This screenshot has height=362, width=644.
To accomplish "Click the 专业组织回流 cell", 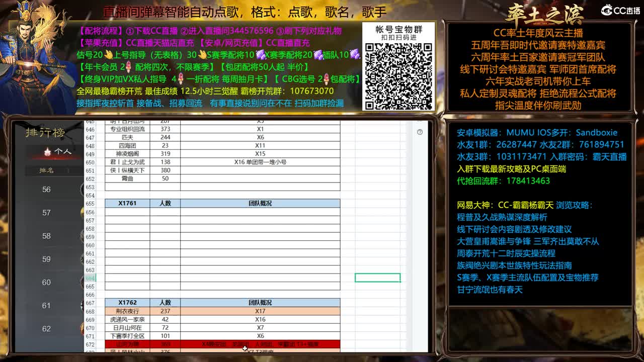I will pyautogui.click(x=127, y=129).
